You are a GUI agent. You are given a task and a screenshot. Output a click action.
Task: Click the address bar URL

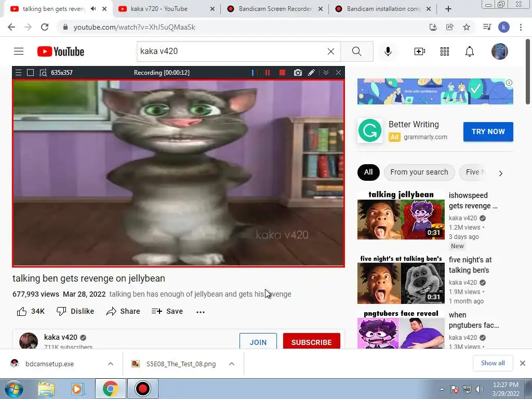[135, 27]
